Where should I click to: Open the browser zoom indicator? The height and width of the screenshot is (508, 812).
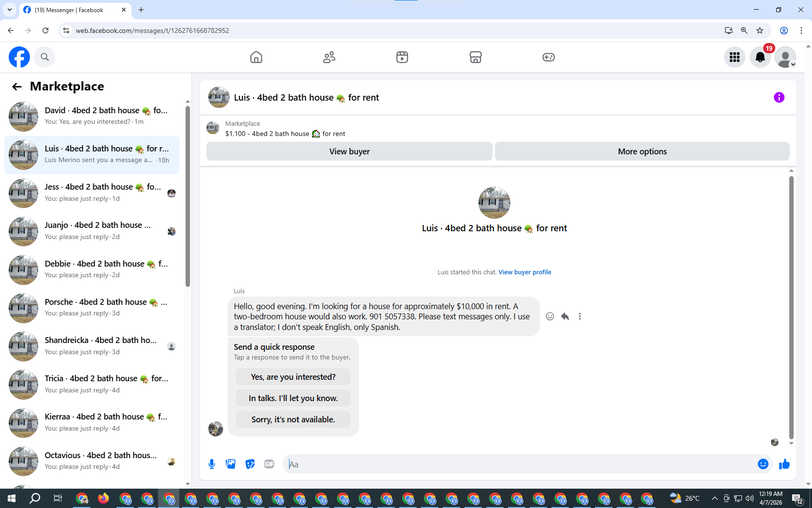point(744,30)
